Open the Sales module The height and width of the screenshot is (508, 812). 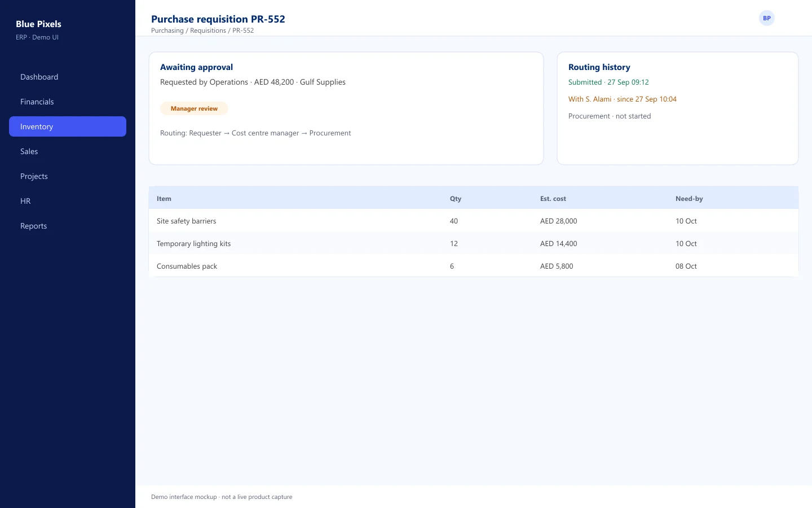(68, 151)
